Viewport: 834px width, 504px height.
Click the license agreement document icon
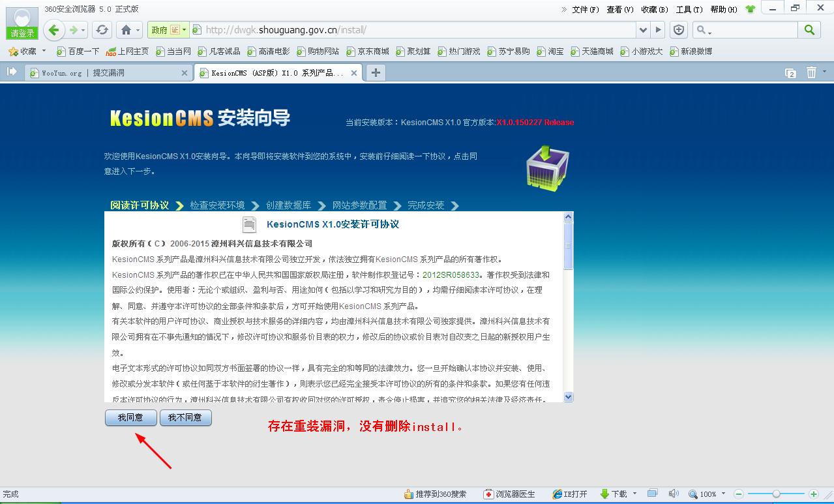249,224
